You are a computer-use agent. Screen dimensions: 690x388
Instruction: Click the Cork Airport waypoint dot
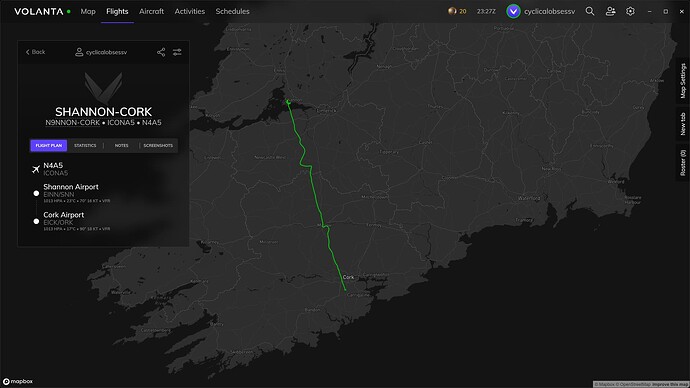pos(36,221)
